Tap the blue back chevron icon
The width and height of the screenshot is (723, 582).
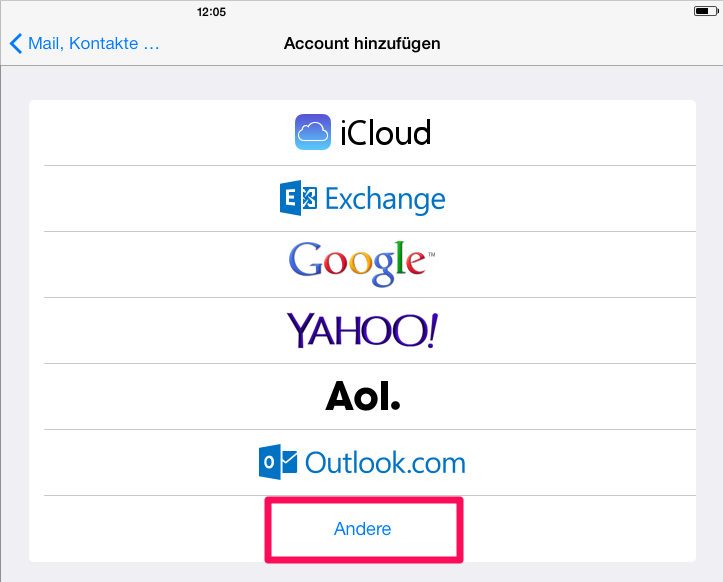16,43
